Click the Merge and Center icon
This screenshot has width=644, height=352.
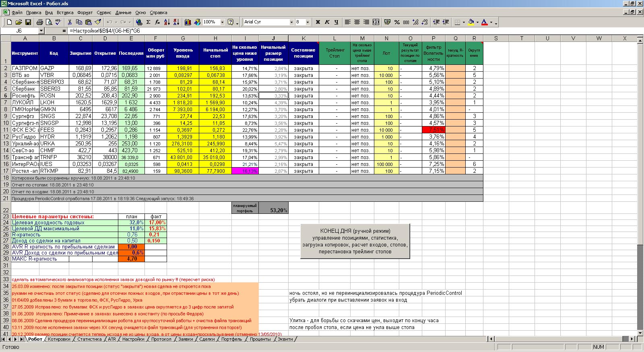click(x=376, y=22)
